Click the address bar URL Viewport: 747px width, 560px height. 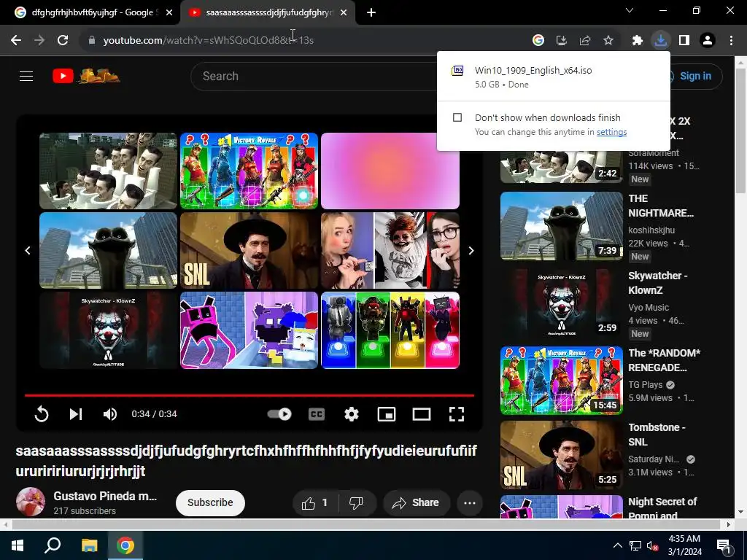(x=208, y=41)
